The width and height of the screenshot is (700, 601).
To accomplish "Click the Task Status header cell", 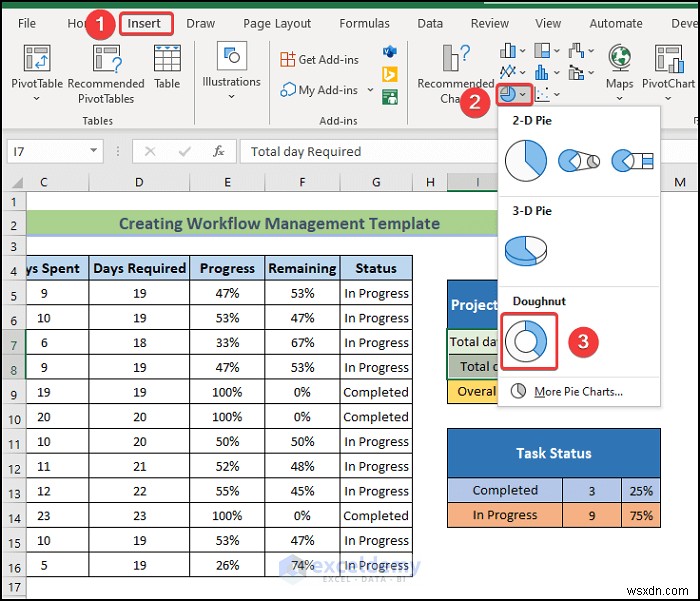I will 554,453.
